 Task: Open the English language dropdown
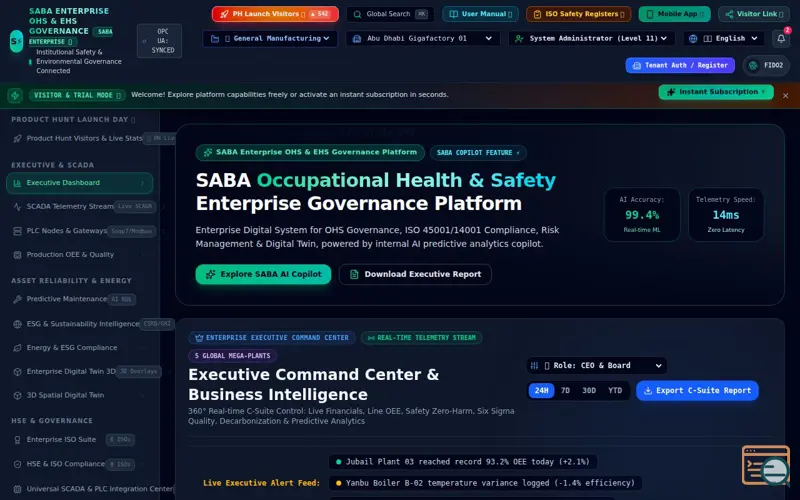(723, 38)
